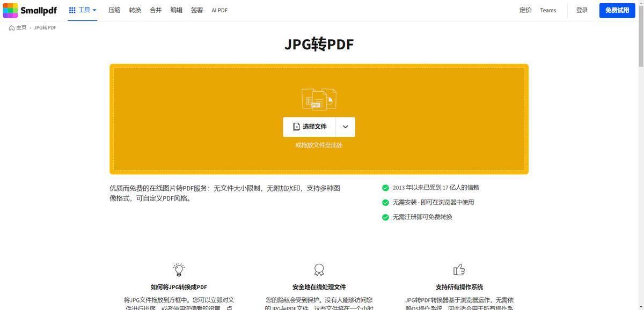Click the 选择文件 button

(310, 127)
